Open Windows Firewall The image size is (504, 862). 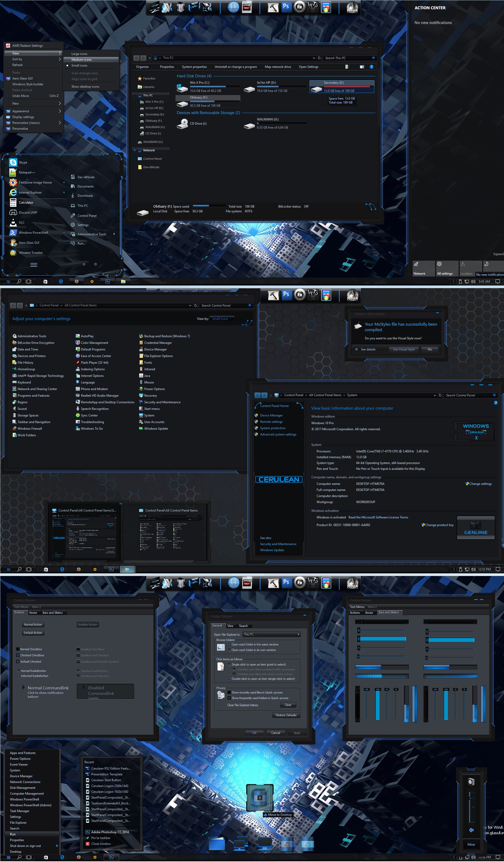[x=27, y=429]
